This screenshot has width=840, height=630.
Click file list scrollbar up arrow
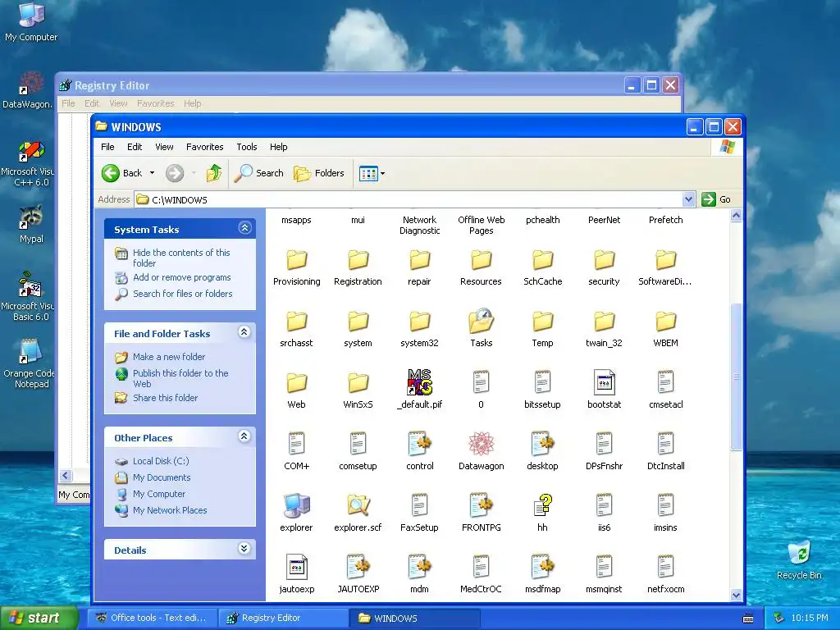pyautogui.click(x=736, y=216)
